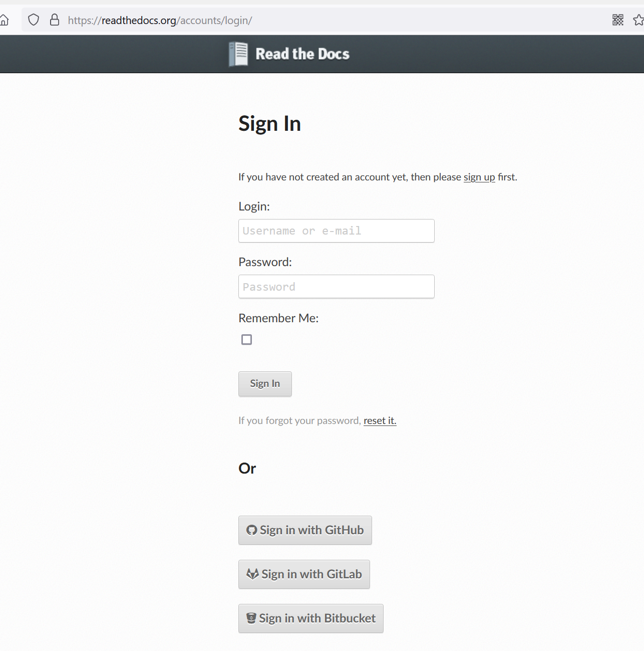Click the Password: label
The image size is (644, 651).
click(265, 262)
